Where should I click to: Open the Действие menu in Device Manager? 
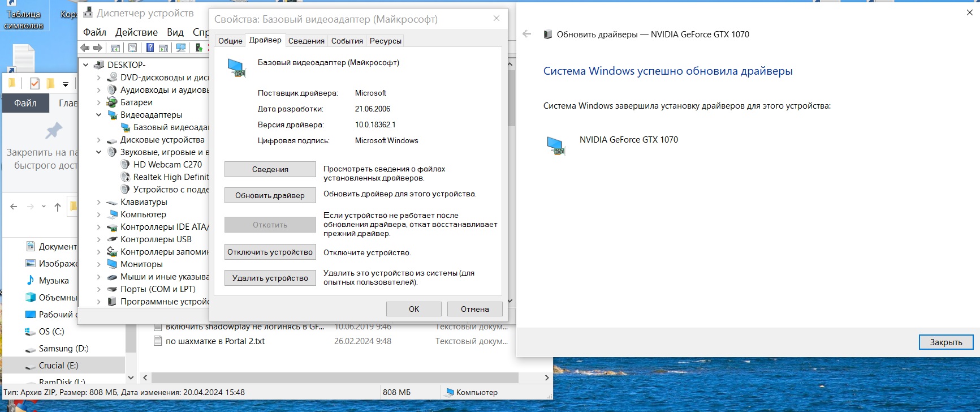click(136, 32)
